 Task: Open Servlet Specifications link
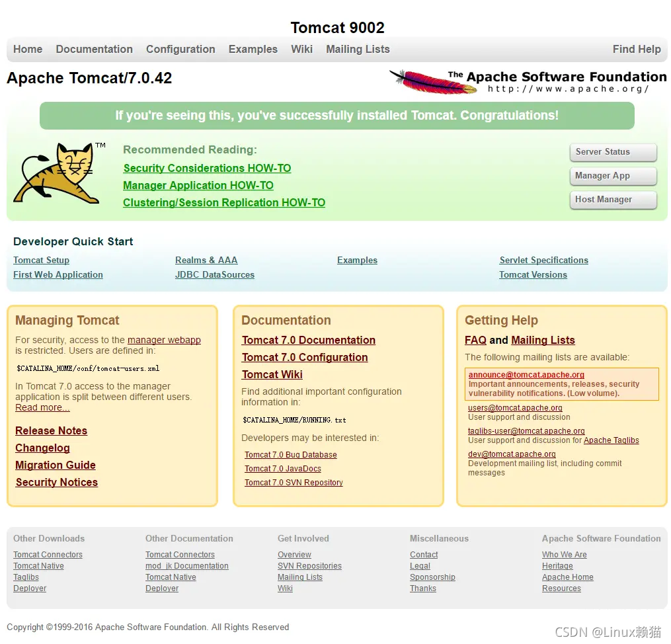click(x=544, y=260)
